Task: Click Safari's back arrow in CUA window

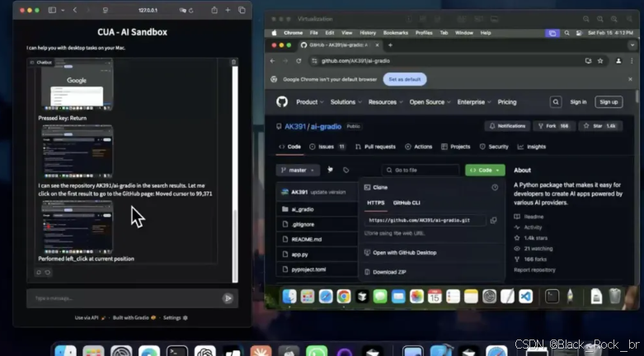Action: pyautogui.click(x=75, y=10)
